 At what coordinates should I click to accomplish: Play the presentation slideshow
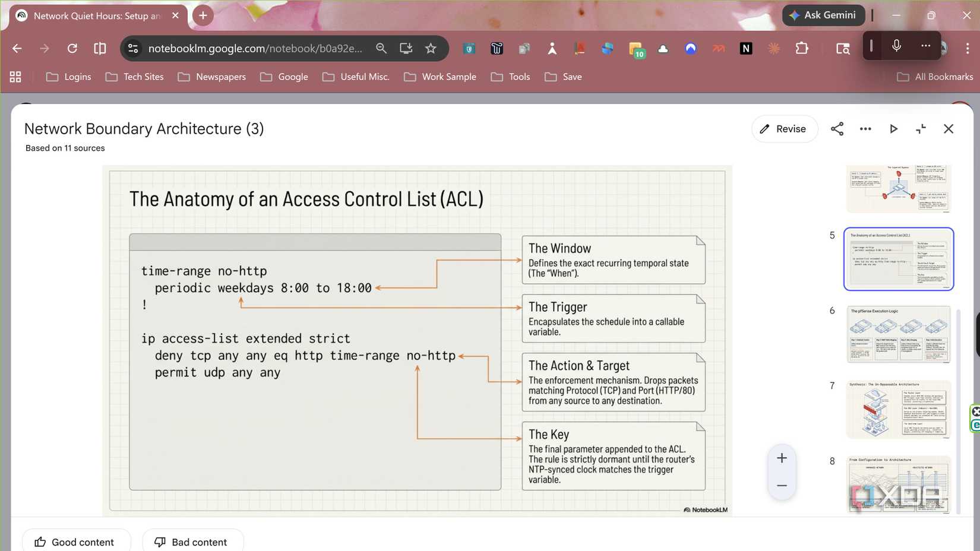tap(893, 129)
